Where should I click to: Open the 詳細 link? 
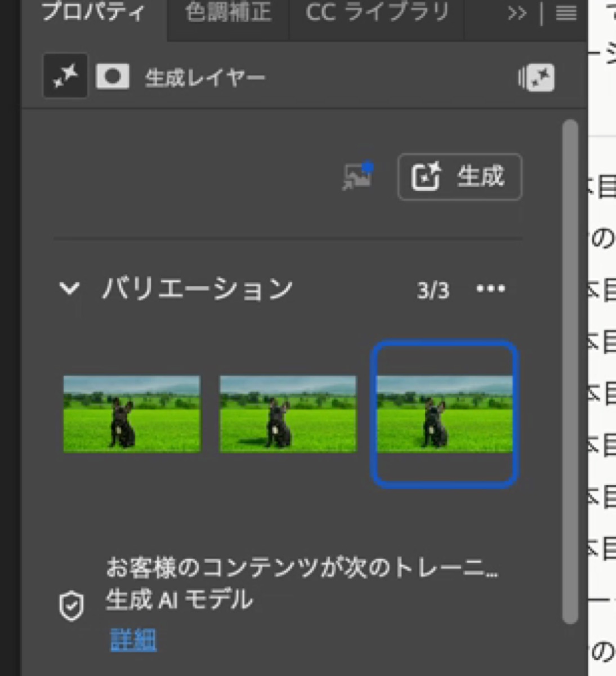[133, 640]
